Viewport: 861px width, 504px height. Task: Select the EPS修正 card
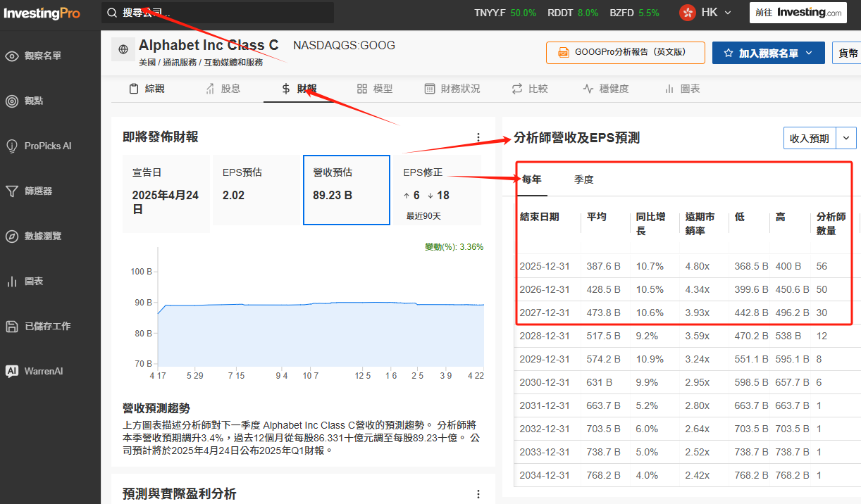437,190
